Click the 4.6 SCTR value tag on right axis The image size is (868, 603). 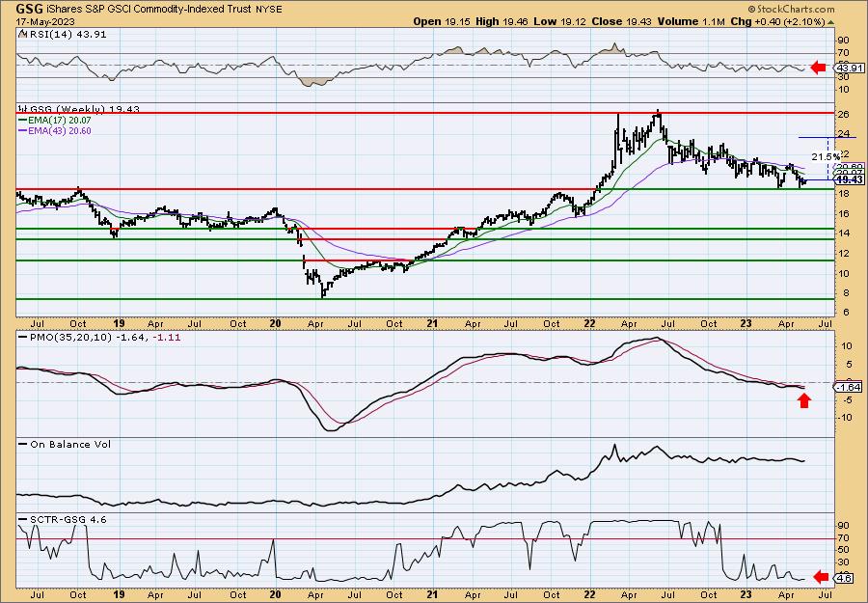tap(845, 578)
